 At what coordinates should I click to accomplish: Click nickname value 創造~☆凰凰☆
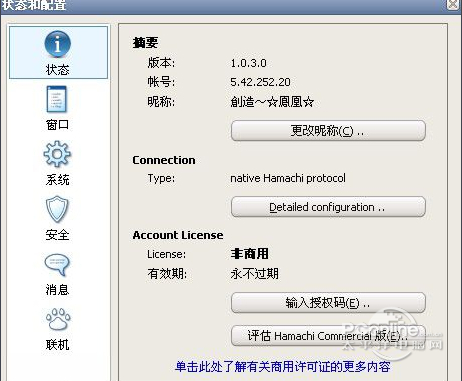click(x=272, y=102)
